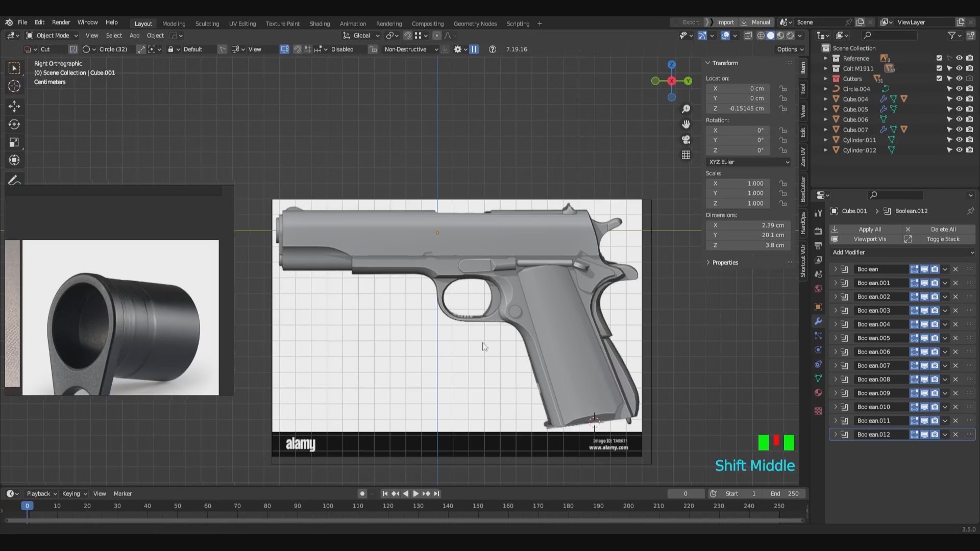Open the XYZ Euler rotation order dropdown

coord(748,162)
